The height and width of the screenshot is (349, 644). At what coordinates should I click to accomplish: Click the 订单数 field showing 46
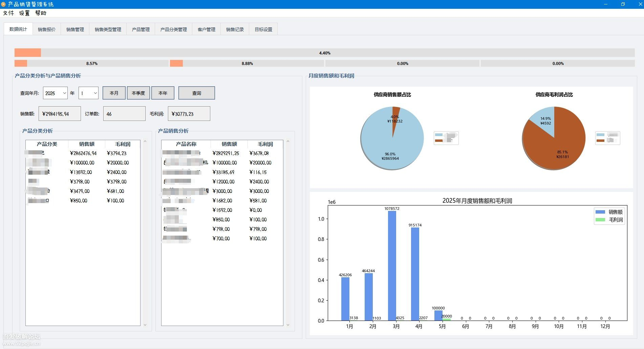124,114
